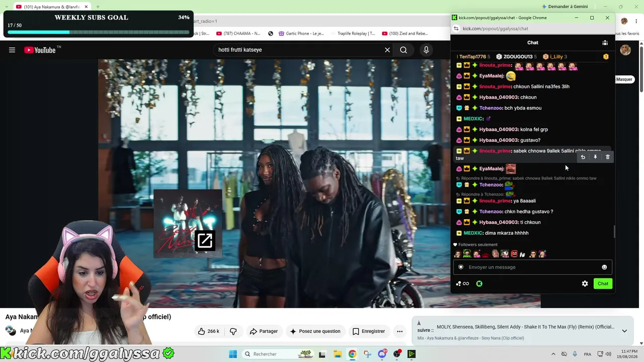Open the emoji picker in chat

(x=604, y=267)
